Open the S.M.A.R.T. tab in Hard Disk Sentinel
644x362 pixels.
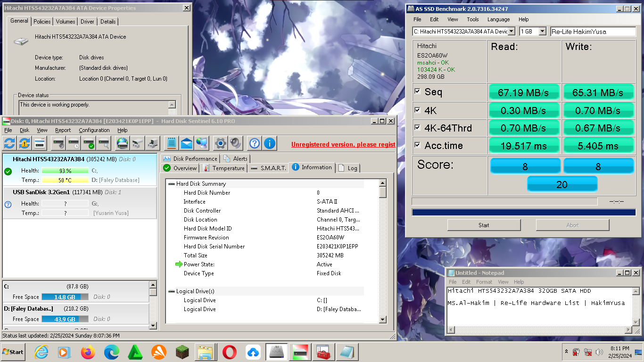pos(268,168)
